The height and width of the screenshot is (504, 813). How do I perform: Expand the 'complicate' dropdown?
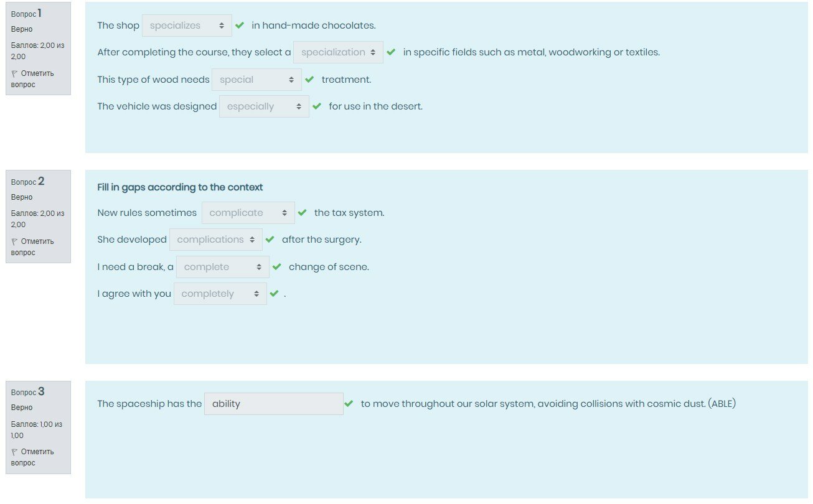[x=248, y=213]
